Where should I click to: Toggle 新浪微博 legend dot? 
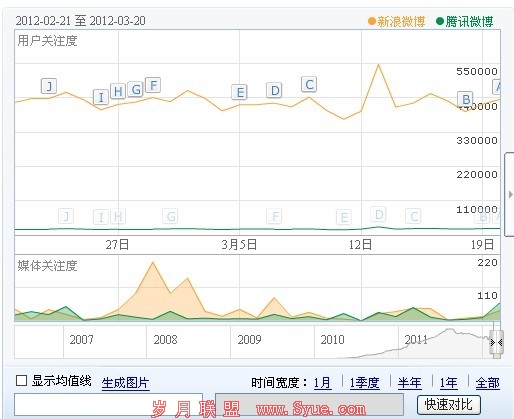372,22
